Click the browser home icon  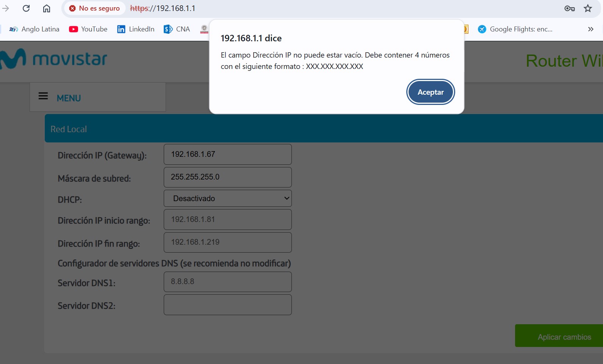pyautogui.click(x=46, y=8)
